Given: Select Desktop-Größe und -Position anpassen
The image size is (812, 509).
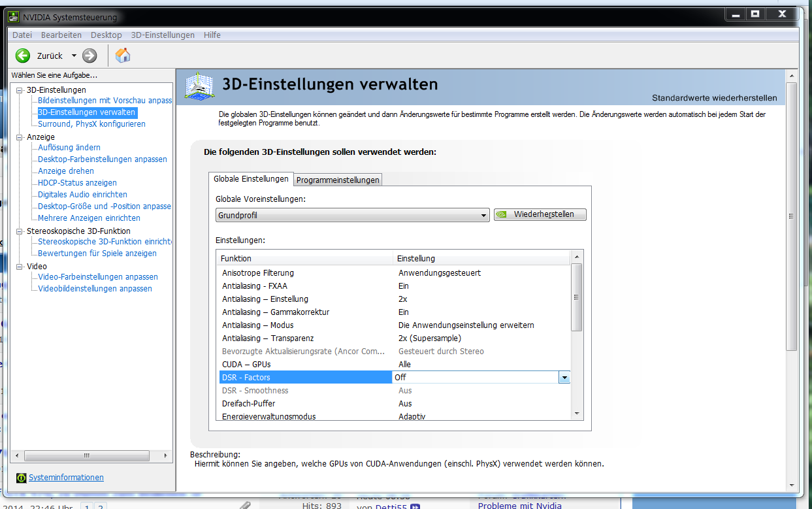Looking at the screenshot, I should 105,206.
